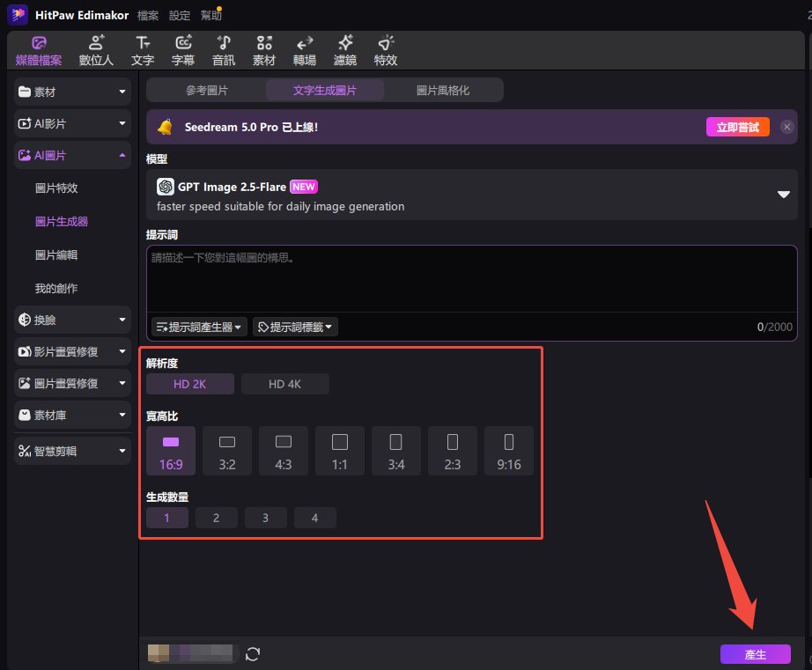
Task: Open the 音訊 audio tool
Action: (224, 51)
